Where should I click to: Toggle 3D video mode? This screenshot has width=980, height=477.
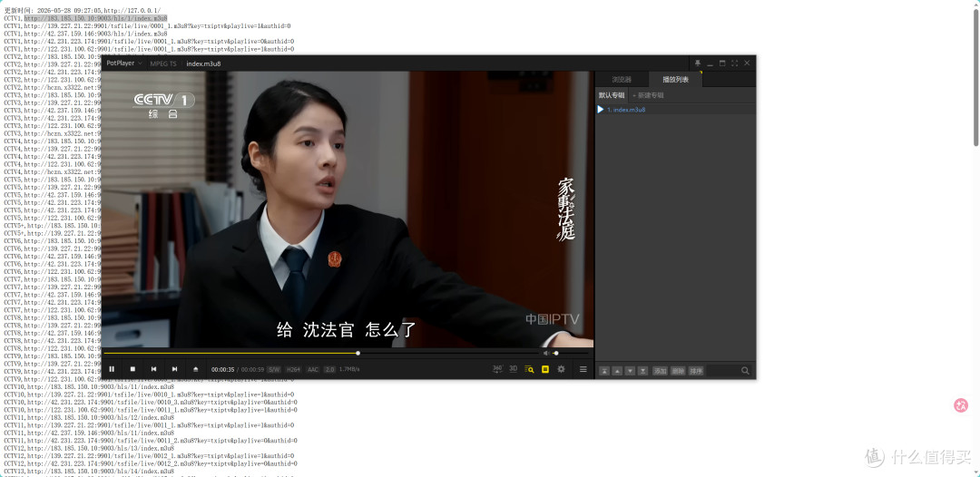[x=513, y=369]
